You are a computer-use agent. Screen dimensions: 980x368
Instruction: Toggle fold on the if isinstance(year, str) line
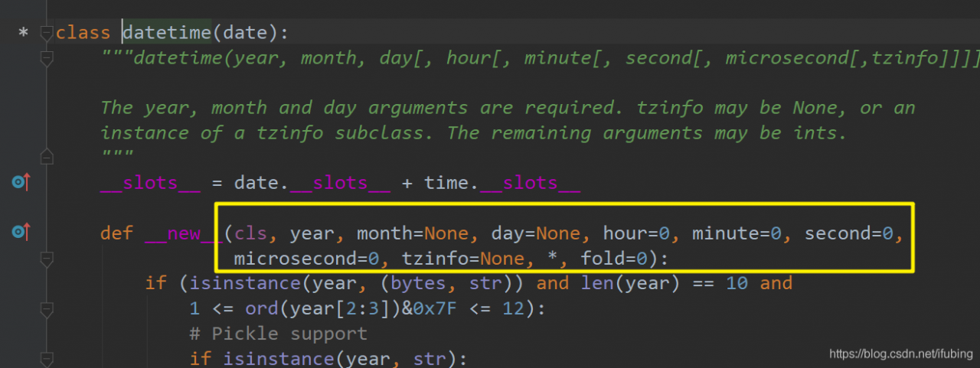47,358
